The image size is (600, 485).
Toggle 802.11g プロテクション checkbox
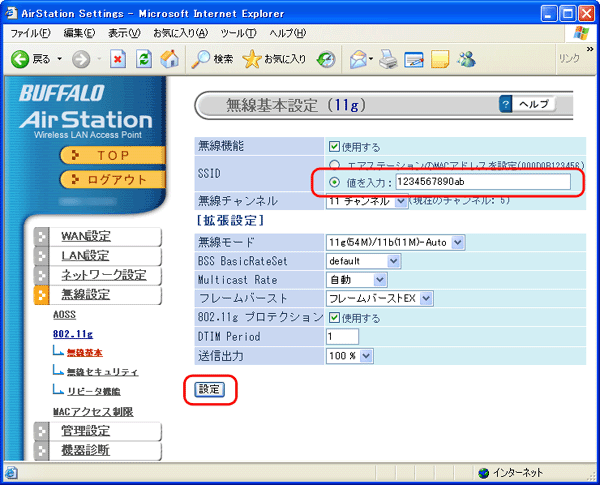coord(334,318)
